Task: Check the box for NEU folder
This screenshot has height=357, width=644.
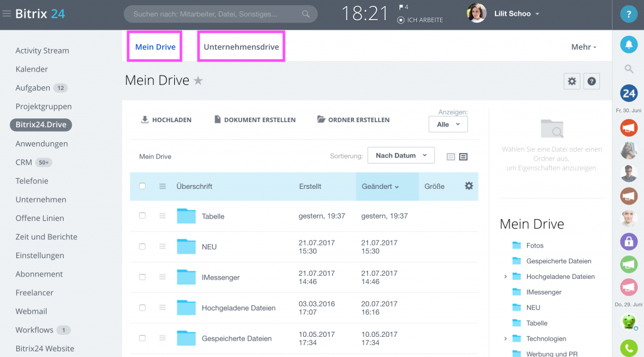Action: (142, 246)
